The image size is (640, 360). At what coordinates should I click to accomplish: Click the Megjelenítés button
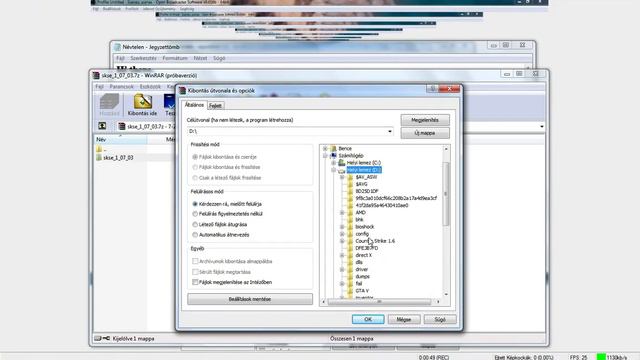[x=425, y=120]
